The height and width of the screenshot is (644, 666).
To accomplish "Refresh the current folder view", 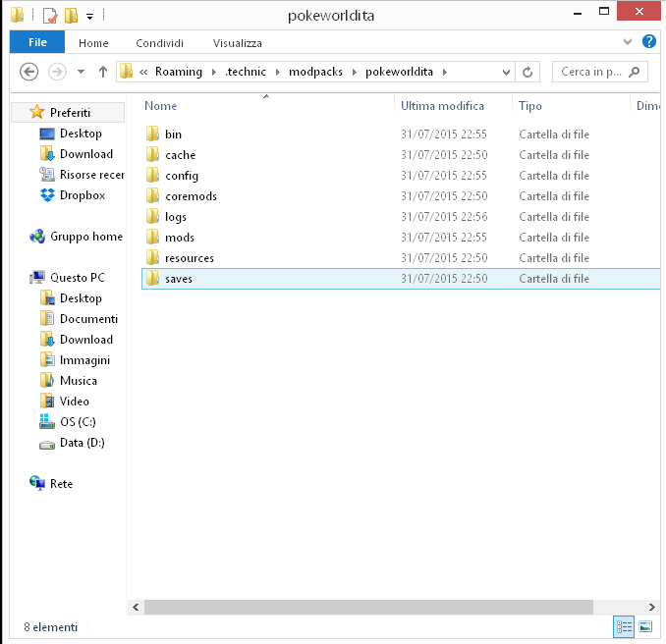I will click(527, 72).
